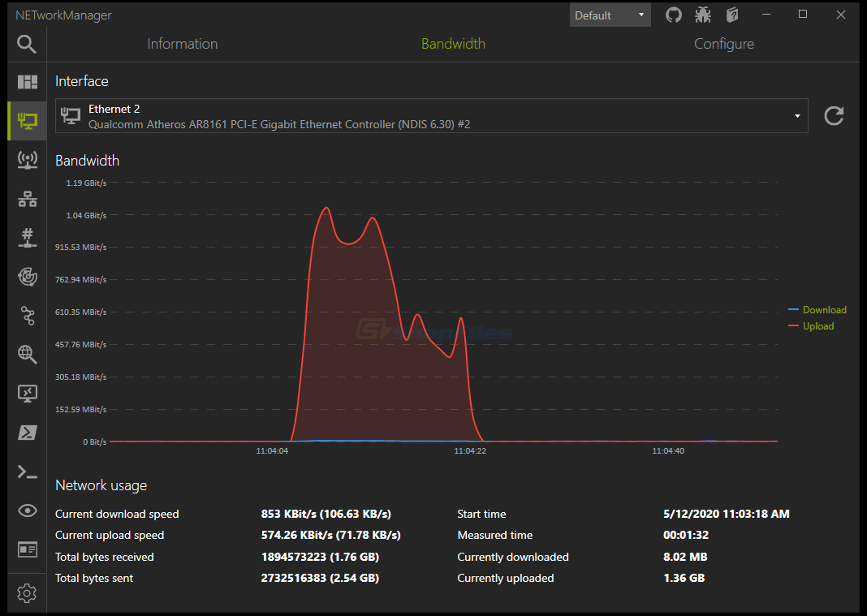Select the currently uploaded 1.36 GB value

coord(684,578)
